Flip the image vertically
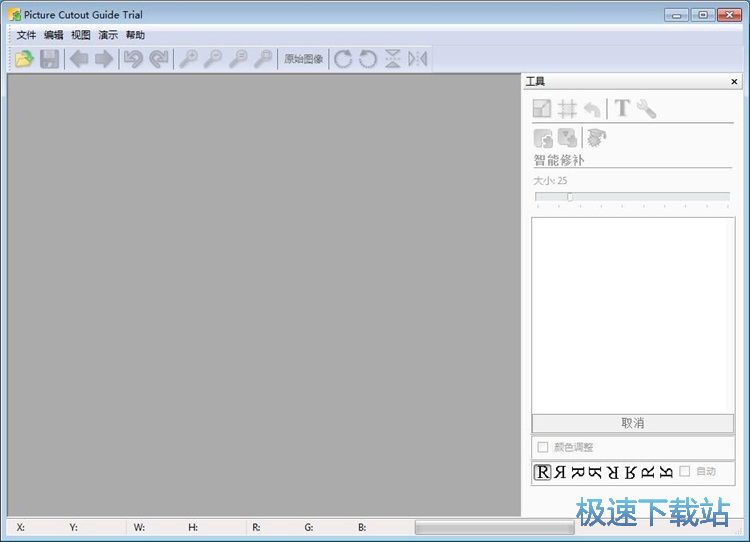Image resolution: width=750 pixels, height=542 pixels. [393, 59]
